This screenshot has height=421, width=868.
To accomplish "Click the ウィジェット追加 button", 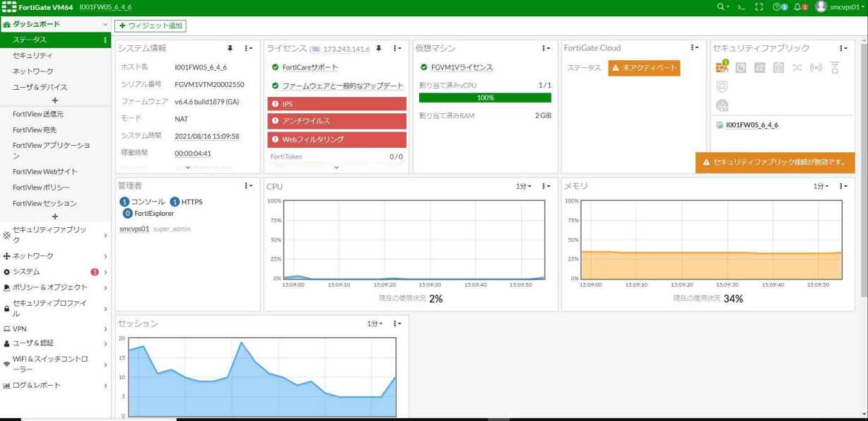I will [x=151, y=25].
